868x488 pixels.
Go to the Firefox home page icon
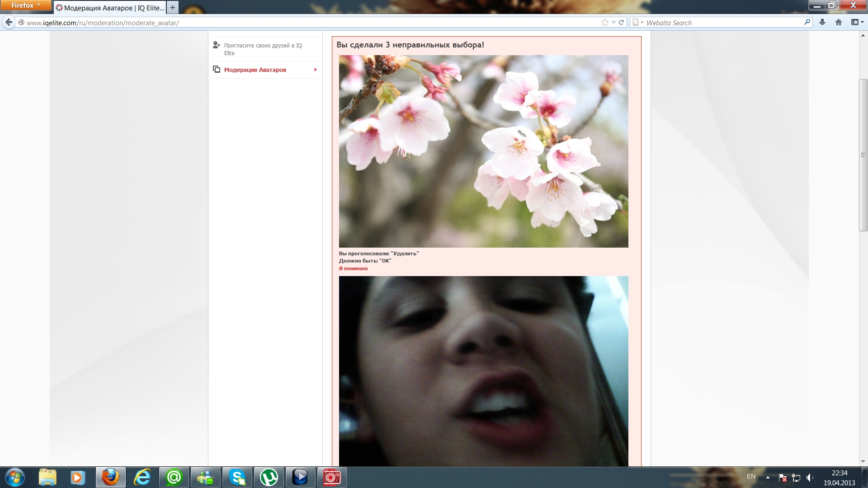pos(839,23)
